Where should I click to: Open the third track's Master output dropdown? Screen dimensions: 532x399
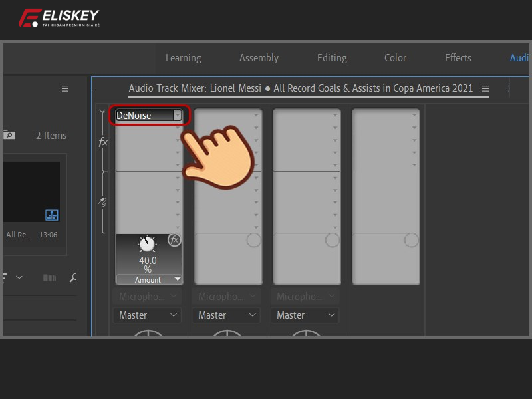[x=305, y=315]
